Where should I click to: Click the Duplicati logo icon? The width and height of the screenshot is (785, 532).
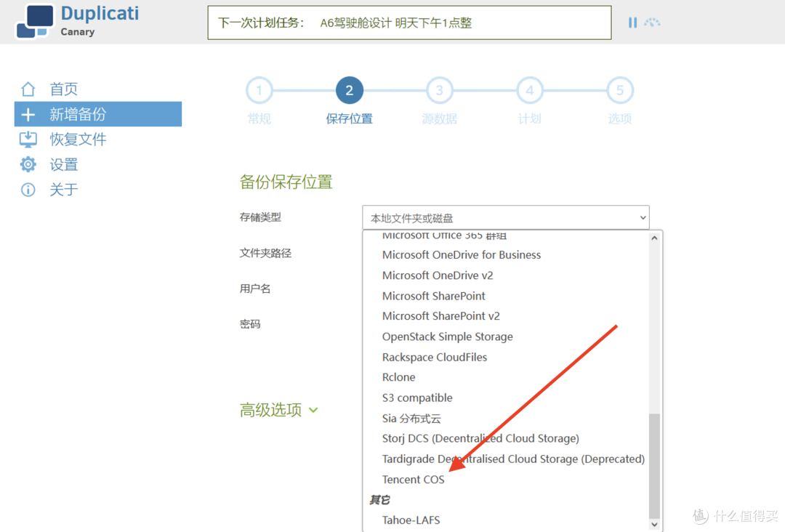pos(35,22)
